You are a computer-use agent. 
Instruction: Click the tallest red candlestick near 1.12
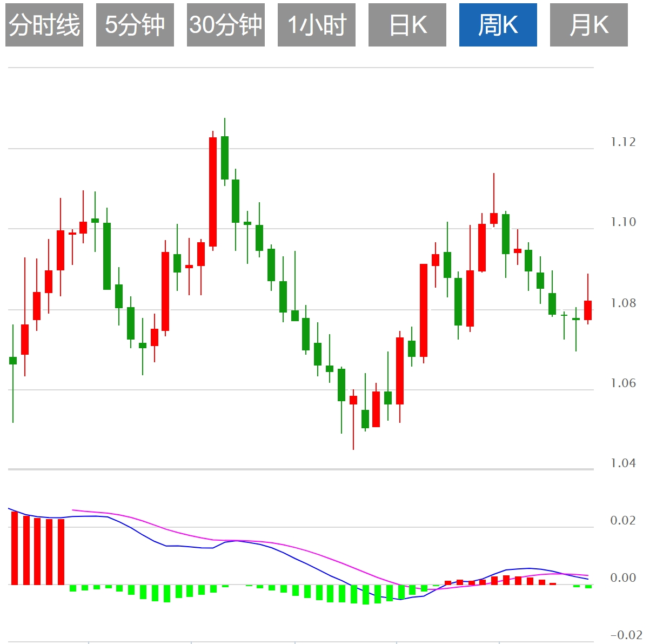(213, 192)
